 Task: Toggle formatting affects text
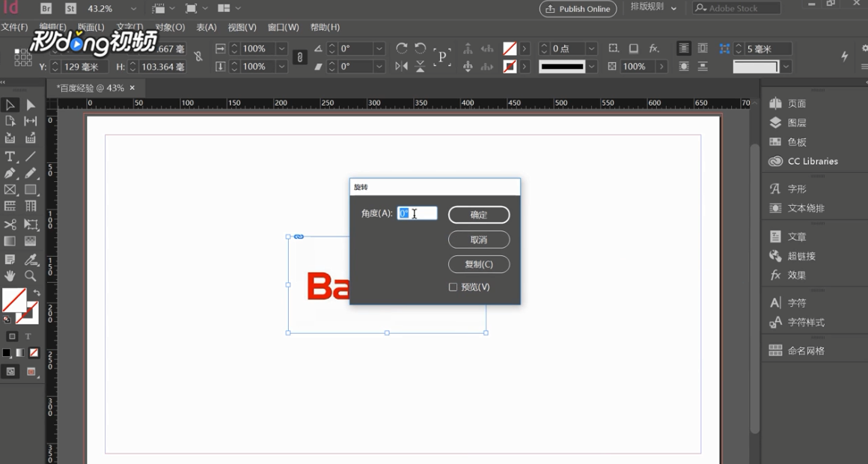click(x=28, y=336)
